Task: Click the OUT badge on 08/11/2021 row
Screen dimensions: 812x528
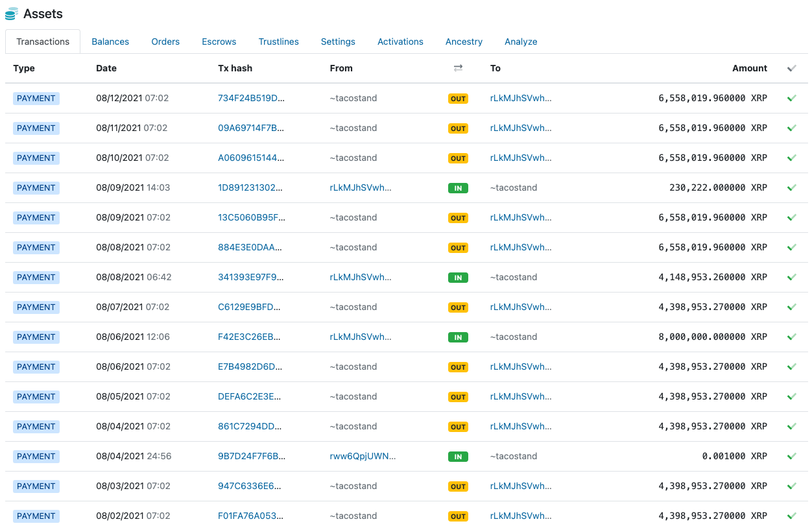Action: [x=458, y=128]
